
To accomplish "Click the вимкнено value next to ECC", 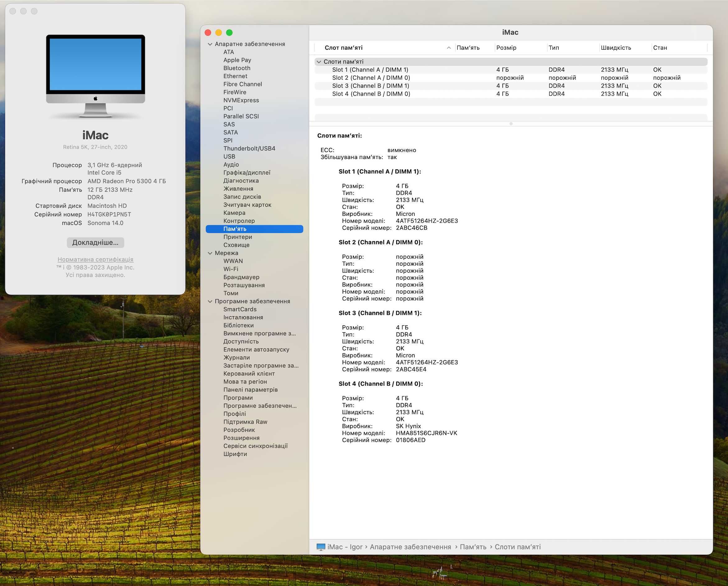I will coord(402,150).
